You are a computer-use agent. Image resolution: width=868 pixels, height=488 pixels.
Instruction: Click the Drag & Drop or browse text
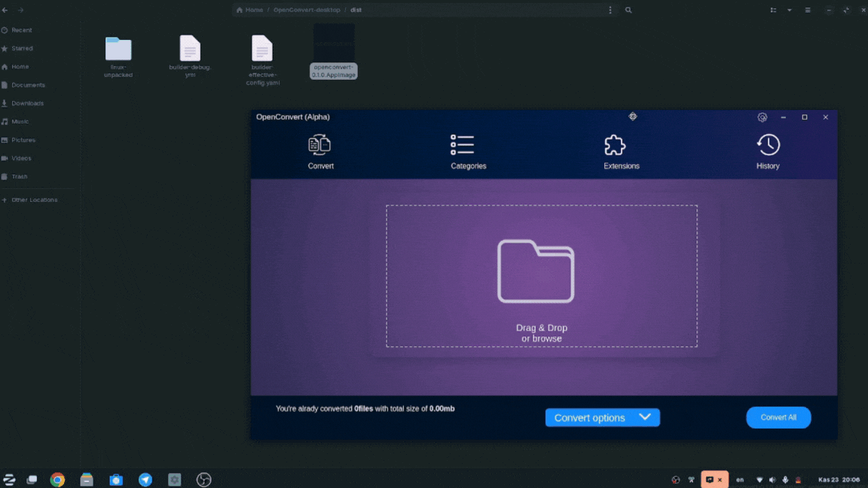coord(542,333)
